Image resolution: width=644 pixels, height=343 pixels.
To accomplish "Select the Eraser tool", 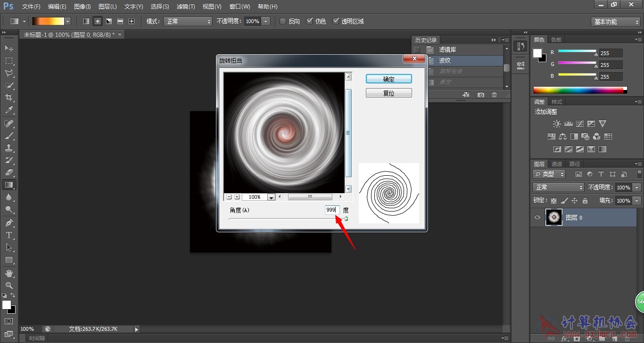I will coord(9,172).
